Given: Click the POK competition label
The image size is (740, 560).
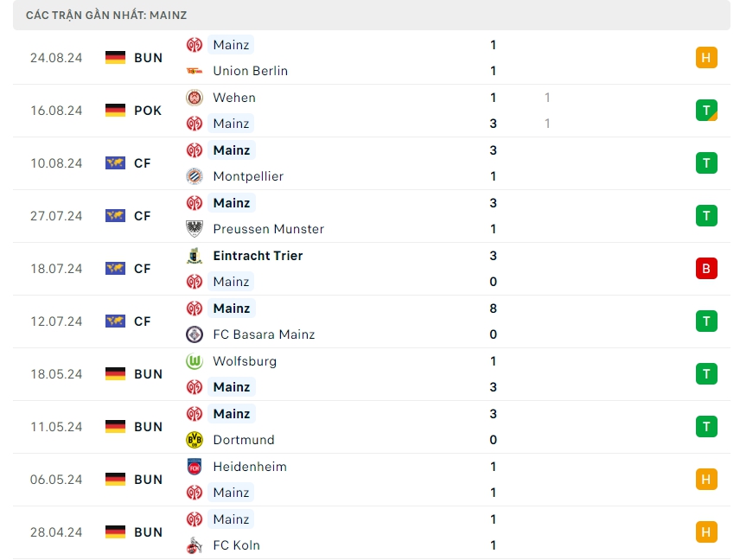Looking at the screenshot, I should (148, 111).
